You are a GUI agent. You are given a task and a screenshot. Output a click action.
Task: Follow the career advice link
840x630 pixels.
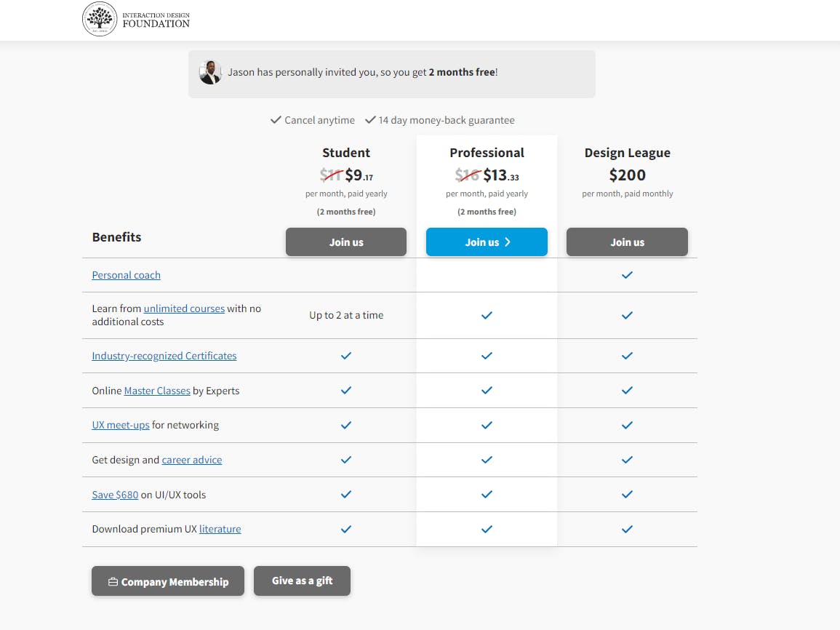pyautogui.click(x=192, y=460)
